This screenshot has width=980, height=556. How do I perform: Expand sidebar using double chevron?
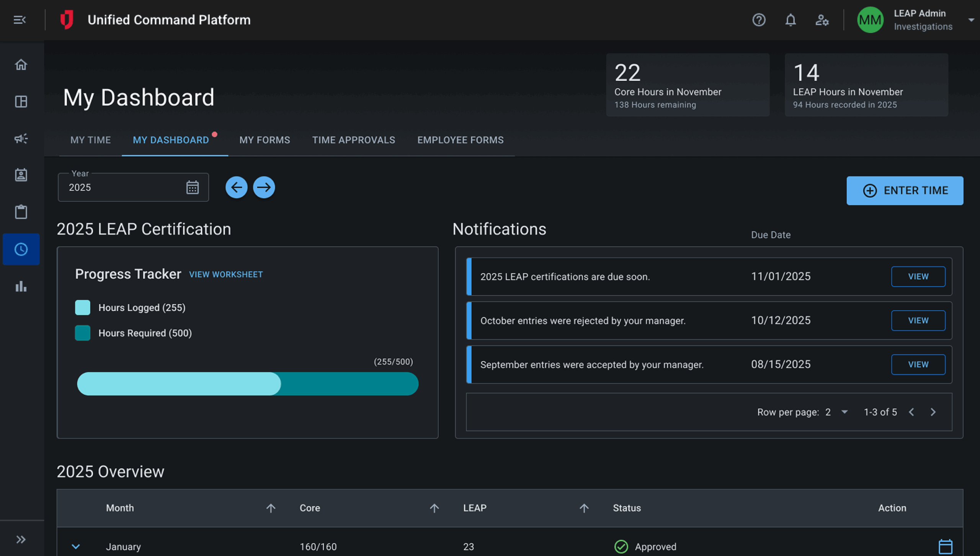pos(21,540)
